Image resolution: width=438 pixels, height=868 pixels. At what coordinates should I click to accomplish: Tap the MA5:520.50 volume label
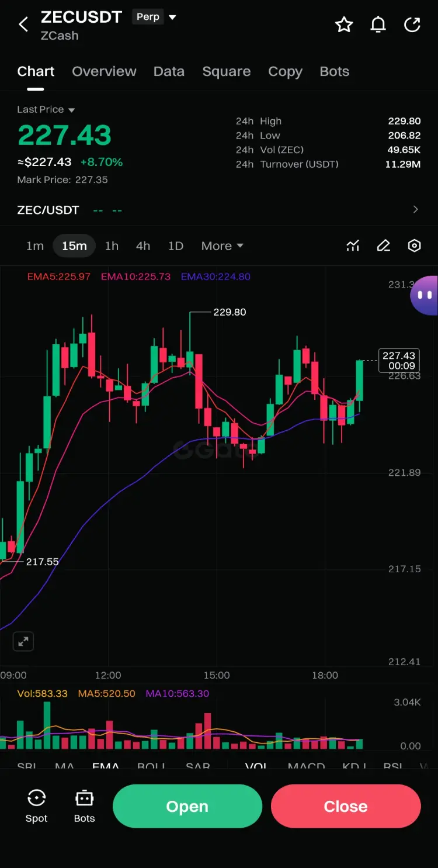pos(107,693)
